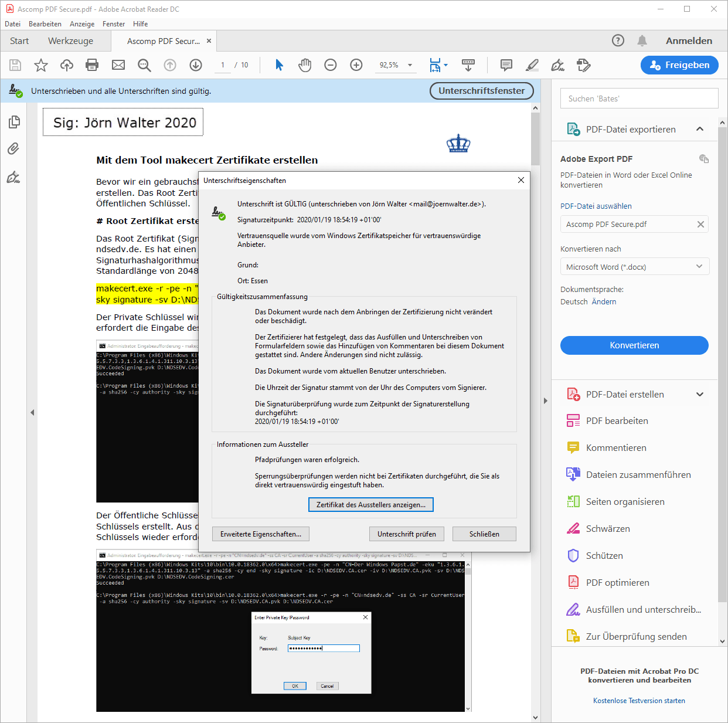Select the hand pan tool

(305, 65)
